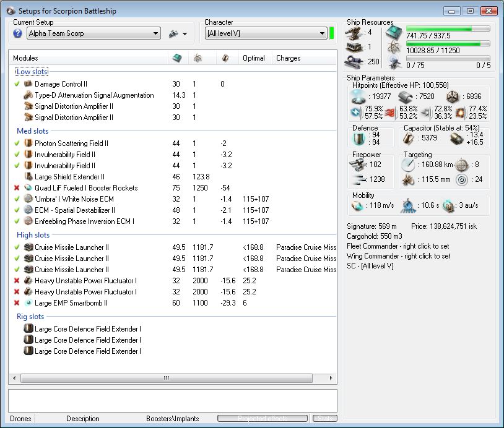
Task: Click the capacitor usage column header icon
Action: click(x=225, y=58)
